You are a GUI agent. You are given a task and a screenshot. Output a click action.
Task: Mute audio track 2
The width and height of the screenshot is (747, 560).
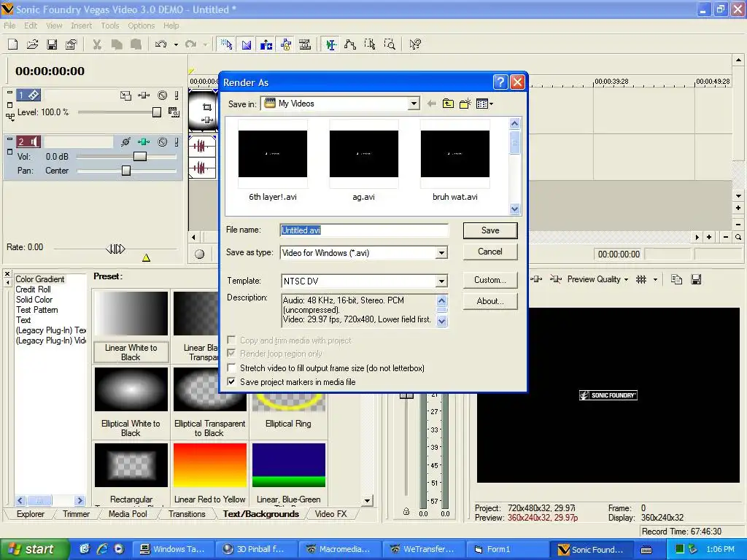pos(163,141)
